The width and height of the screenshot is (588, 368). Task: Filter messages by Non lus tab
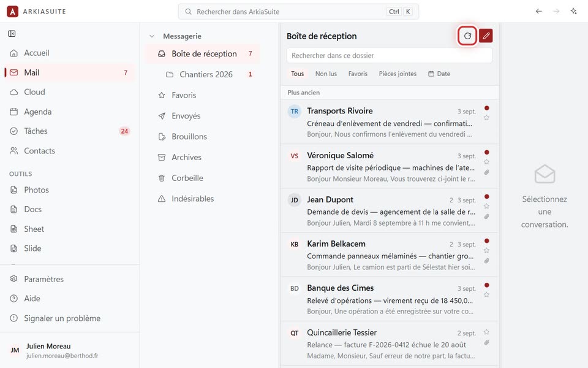point(326,74)
